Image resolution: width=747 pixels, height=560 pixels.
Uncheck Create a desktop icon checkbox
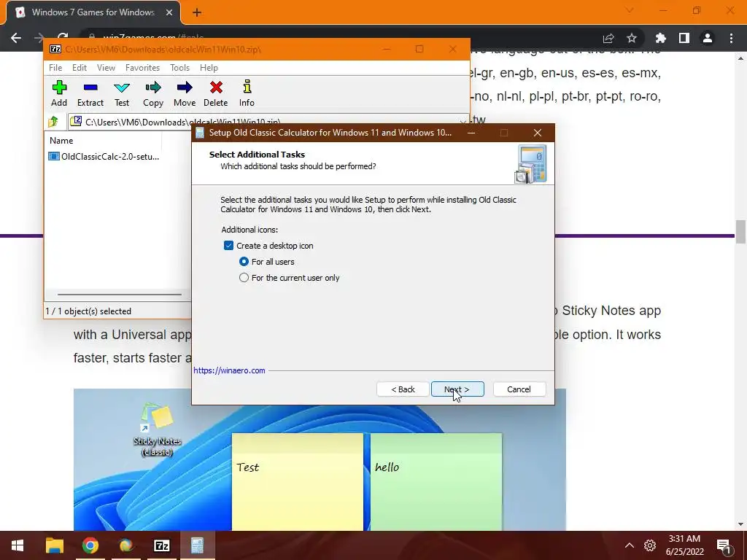click(228, 246)
